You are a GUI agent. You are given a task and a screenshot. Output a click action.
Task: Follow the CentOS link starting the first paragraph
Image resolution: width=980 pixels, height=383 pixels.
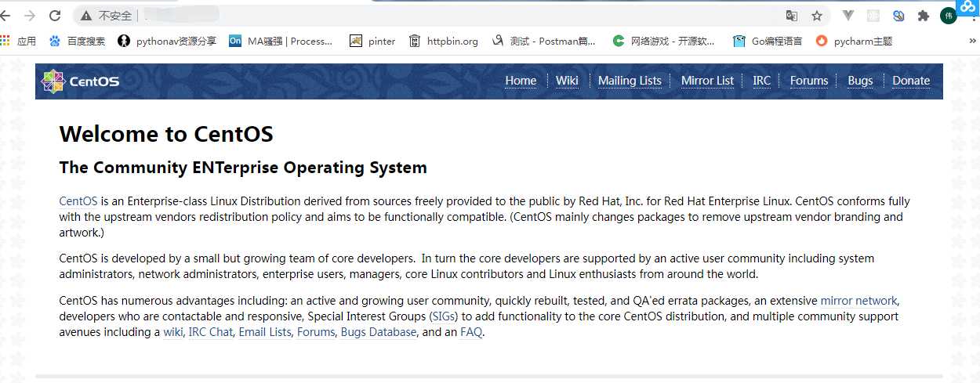coord(78,201)
